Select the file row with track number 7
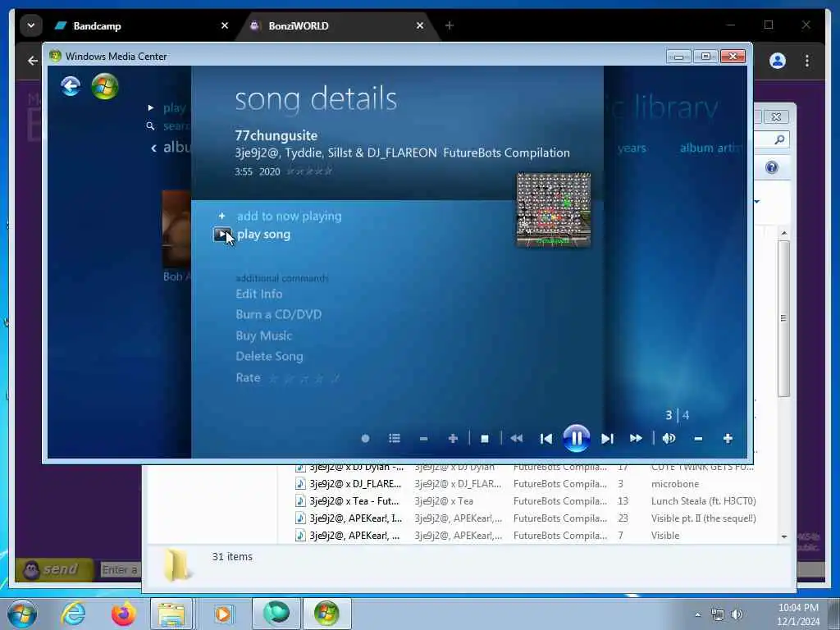This screenshot has height=630, width=840. [525, 535]
